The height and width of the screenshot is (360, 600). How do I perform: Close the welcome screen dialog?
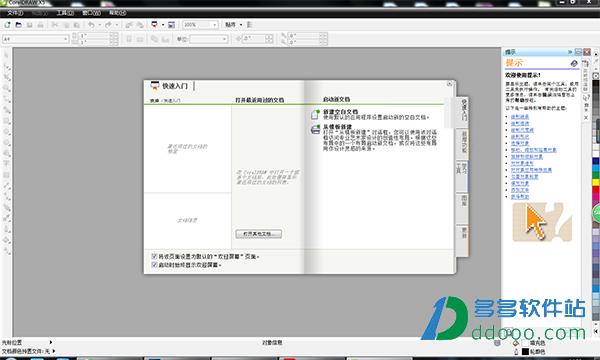[x=449, y=83]
